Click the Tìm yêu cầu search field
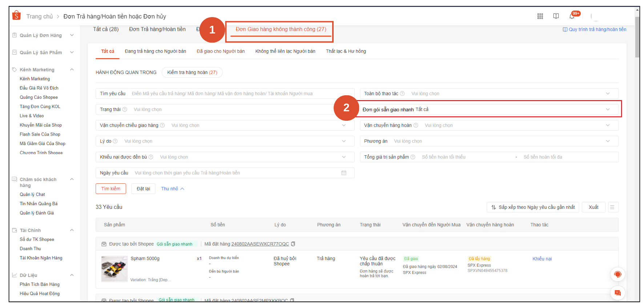This screenshot has height=307, width=644. (240, 94)
